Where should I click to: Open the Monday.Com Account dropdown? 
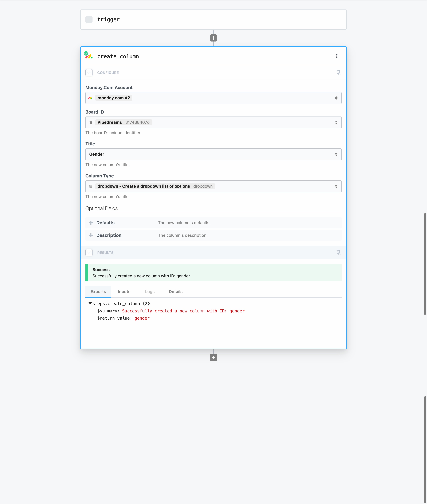(x=336, y=98)
